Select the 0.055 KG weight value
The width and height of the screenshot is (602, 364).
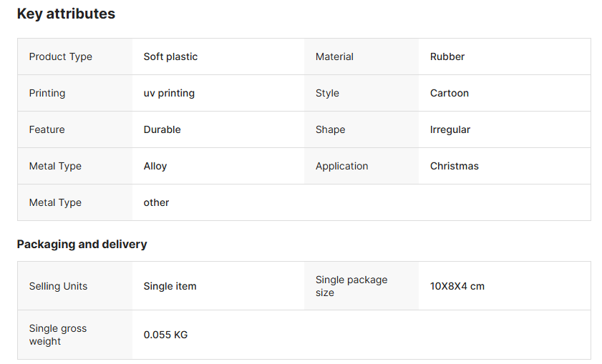pos(165,335)
